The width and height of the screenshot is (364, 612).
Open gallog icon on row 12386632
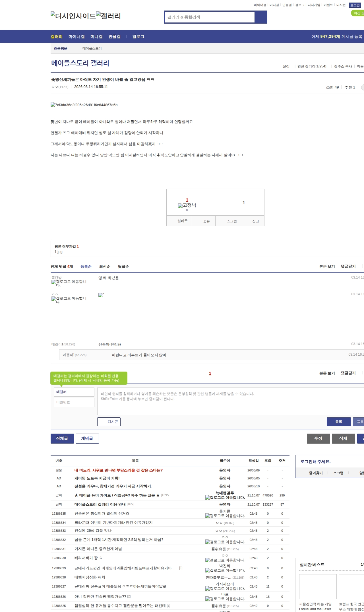pyautogui.click(x=225, y=542)
